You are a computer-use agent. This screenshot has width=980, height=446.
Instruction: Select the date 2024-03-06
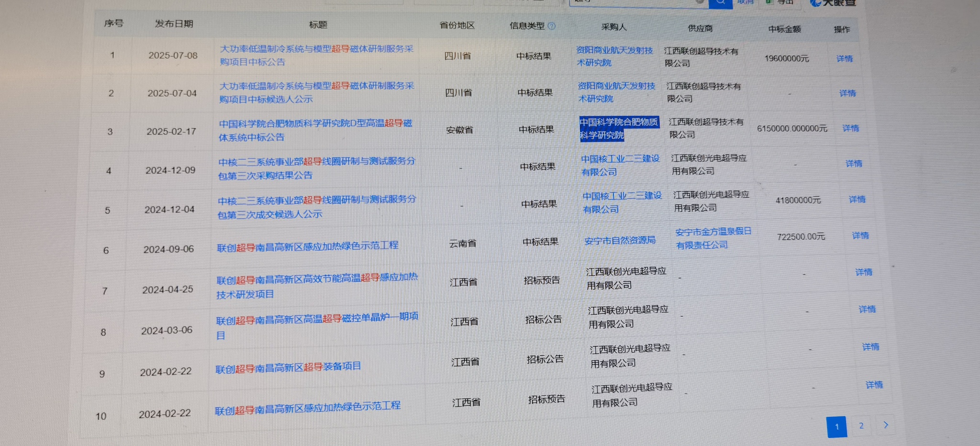pos(167,331)
